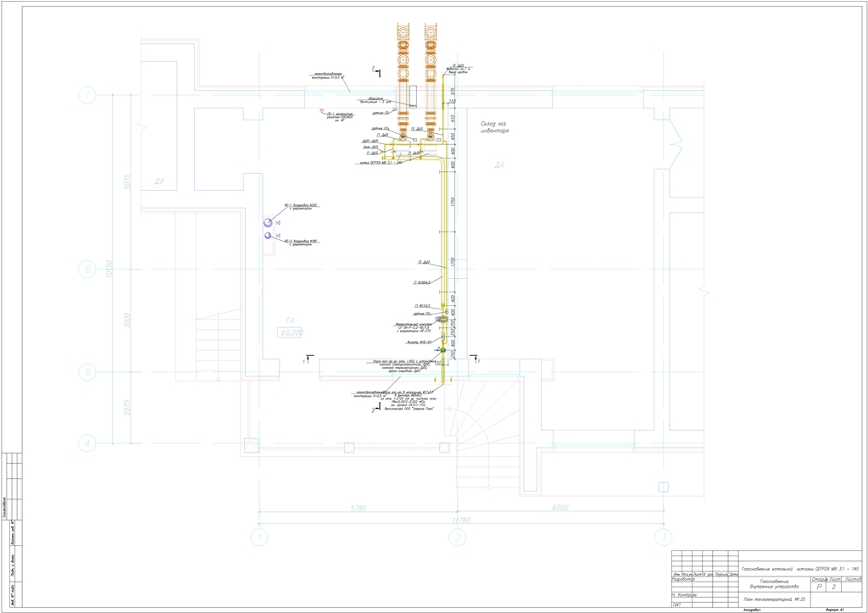Select the gas measuring complex symbol on pipe
Viewport: 868px width, 613px height.
[442, 320]
